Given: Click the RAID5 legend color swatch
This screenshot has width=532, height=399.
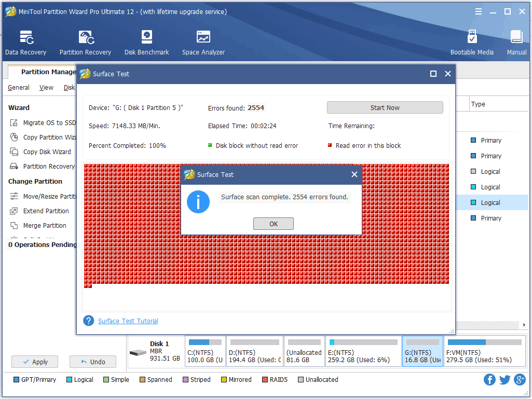Looking at the screenshot, I should tap(265, 380).
